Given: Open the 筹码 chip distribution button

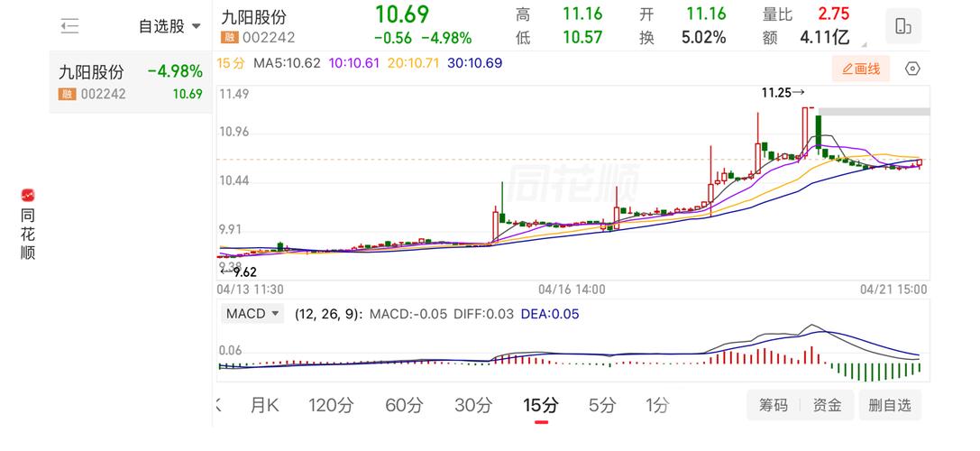Looking at the screenshot, I should 774,405.
